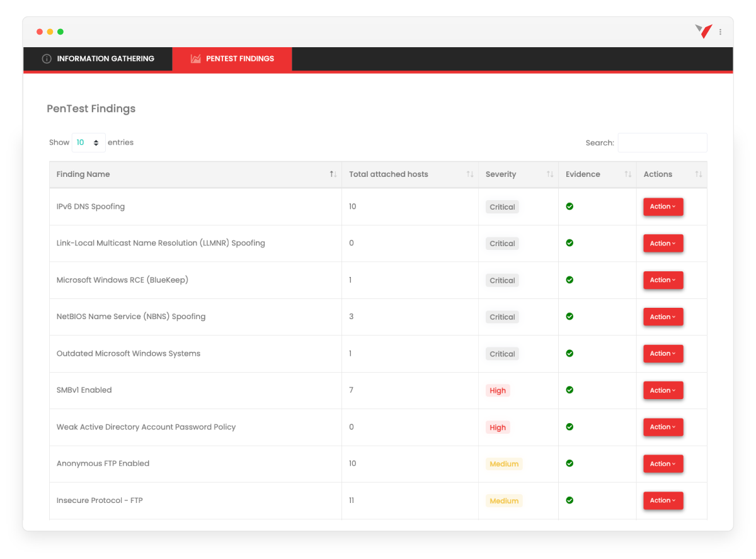Click evidence checkmark for LLMNR Spoofing row
This screenshot has height=559, width=756.
[570, 243]
